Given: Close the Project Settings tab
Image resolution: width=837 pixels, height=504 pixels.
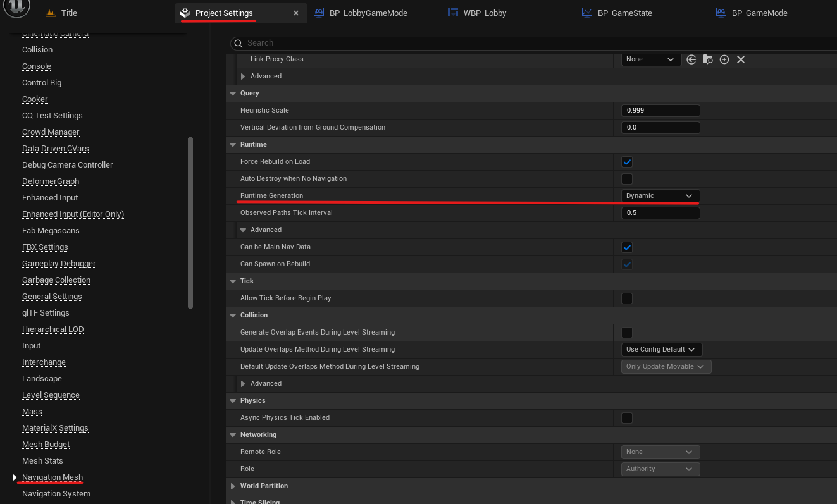Looking at the screenshot, I should (x=296, y=13).
